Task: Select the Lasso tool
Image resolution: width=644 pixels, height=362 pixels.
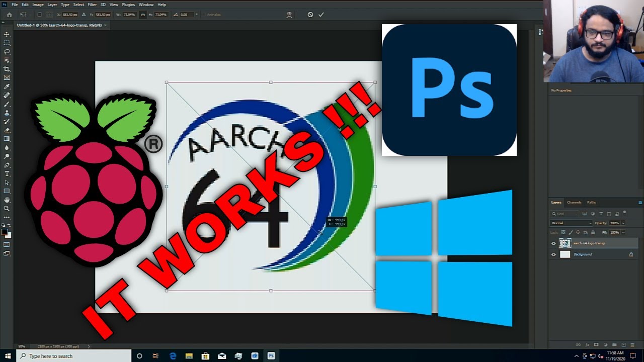Action: point(7,51)
